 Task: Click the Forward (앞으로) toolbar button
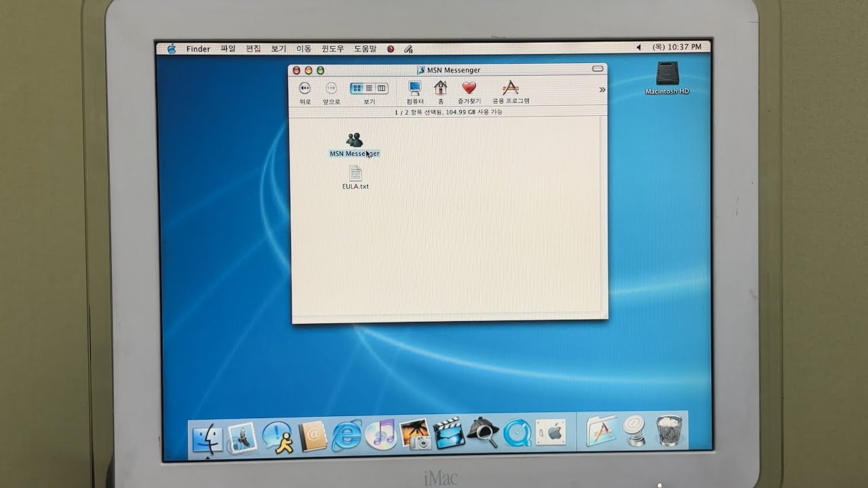pyautogui.click(x=331, y=91)
